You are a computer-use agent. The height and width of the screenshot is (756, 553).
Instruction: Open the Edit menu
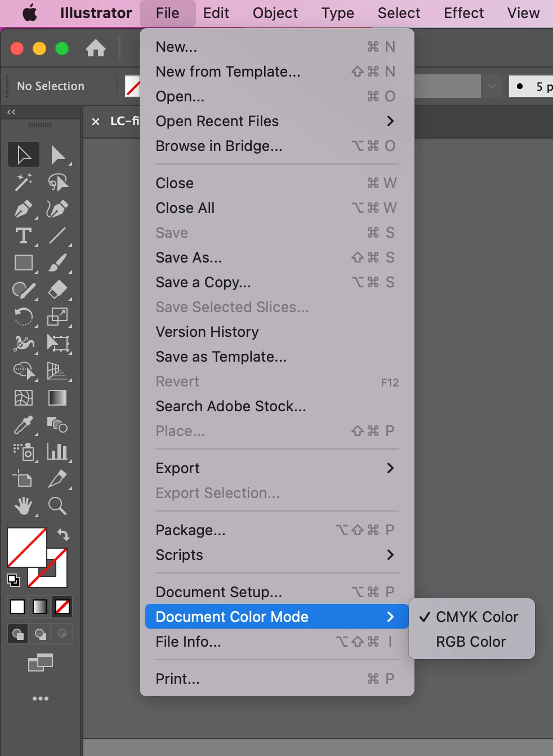click(216, 13)
